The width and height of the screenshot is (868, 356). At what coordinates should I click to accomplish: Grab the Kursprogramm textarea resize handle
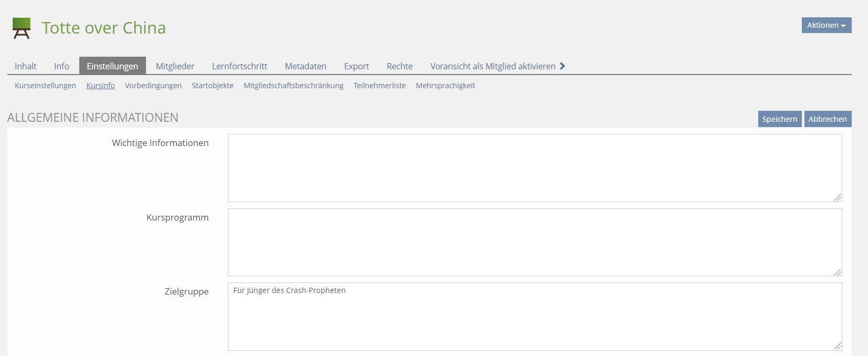click(837, 271)
